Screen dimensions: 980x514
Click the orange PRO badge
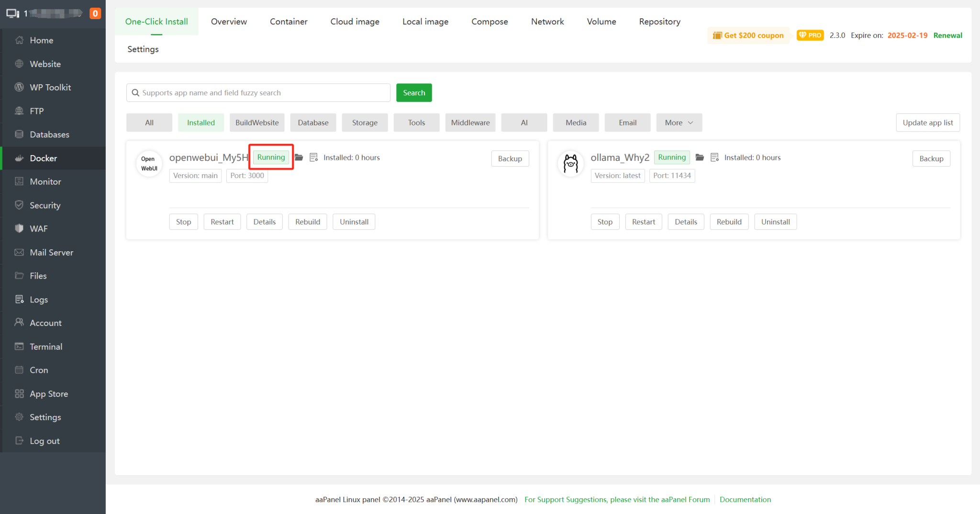pos(810,35)
